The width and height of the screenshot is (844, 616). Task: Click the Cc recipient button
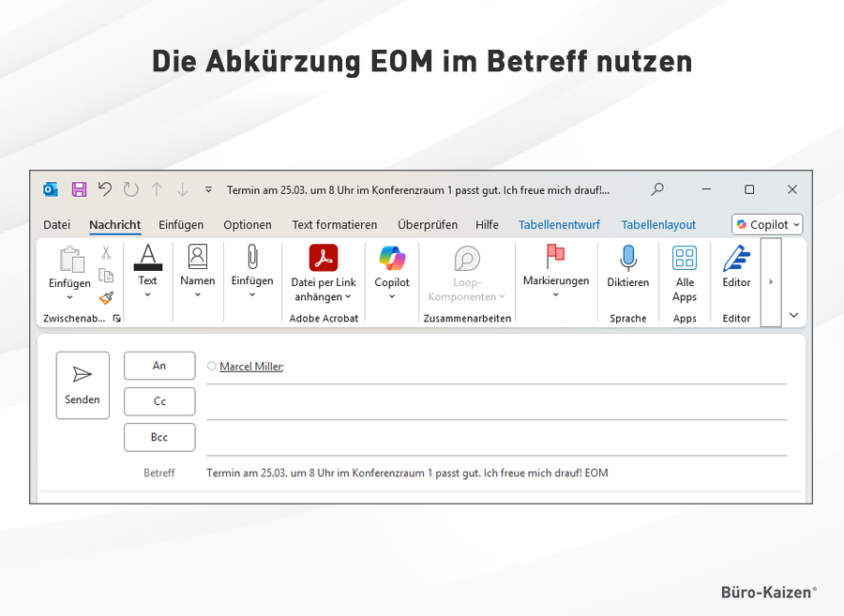point(159,401)
